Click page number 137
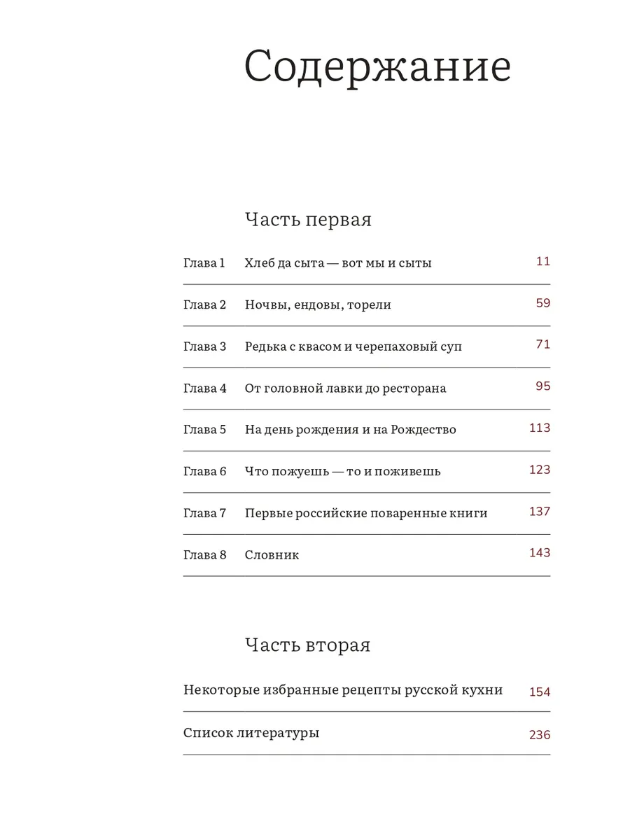The height and width of the screenshot is (840, 630). coord(540,511)
